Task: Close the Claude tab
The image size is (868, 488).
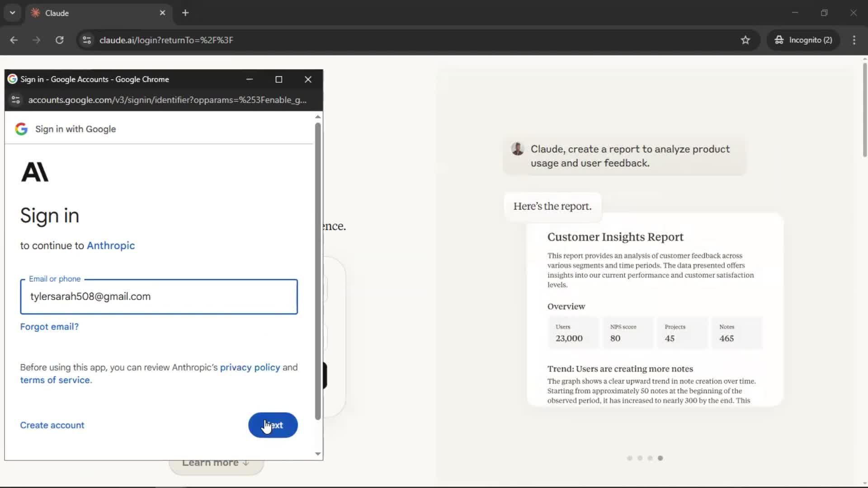Action: 162,13
